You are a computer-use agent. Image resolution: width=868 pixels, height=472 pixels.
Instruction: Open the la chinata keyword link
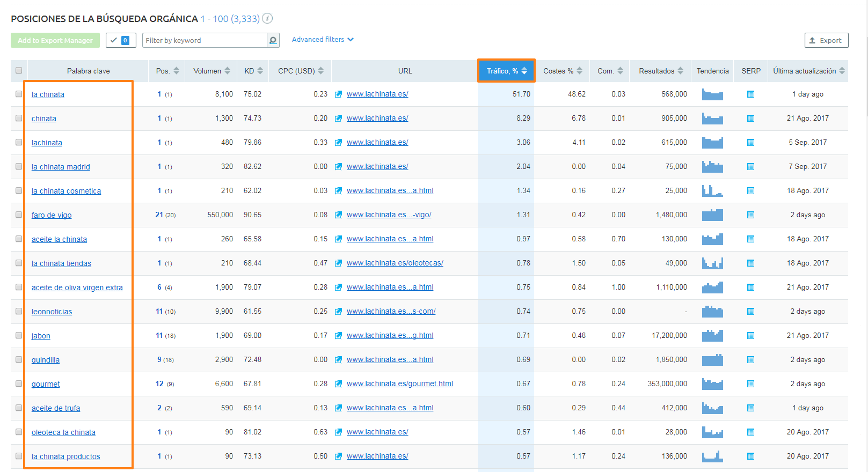pos(48,94)
